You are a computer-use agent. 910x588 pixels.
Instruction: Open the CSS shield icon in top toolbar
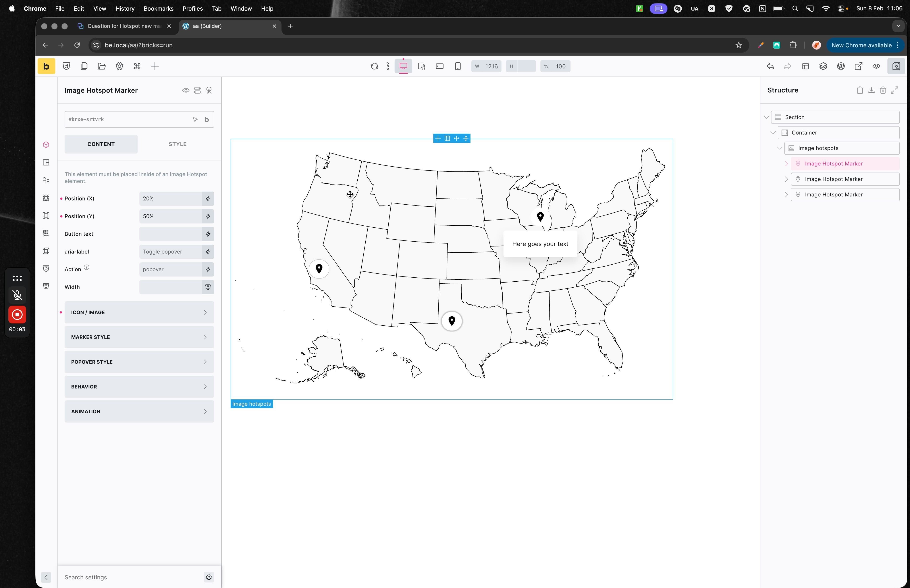(x=66, y=66)
